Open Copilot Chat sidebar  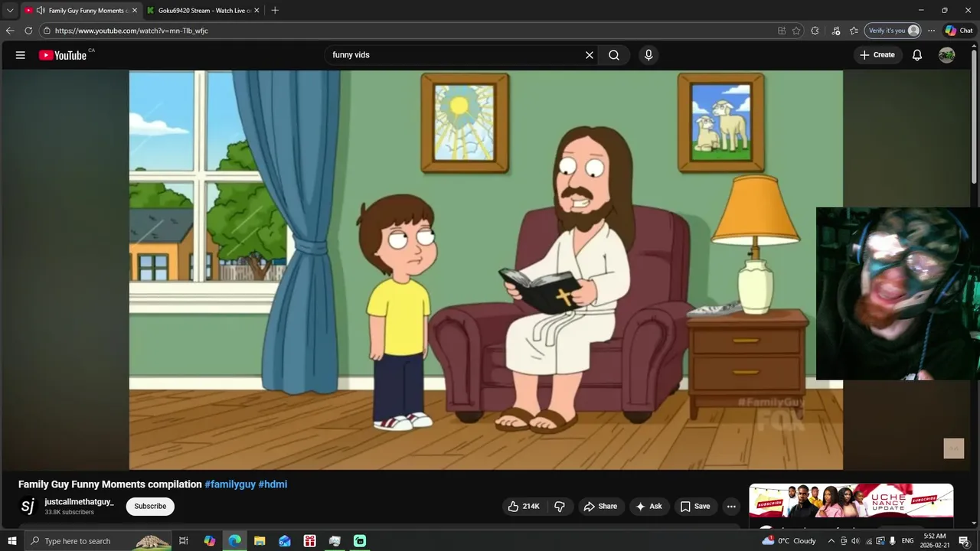[x=959, y=31]
